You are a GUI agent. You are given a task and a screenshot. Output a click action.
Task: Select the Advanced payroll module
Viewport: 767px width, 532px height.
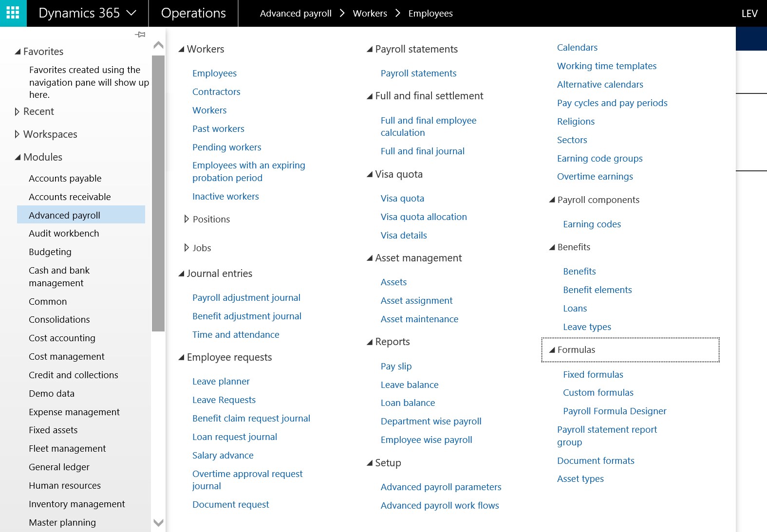point(81,215)
